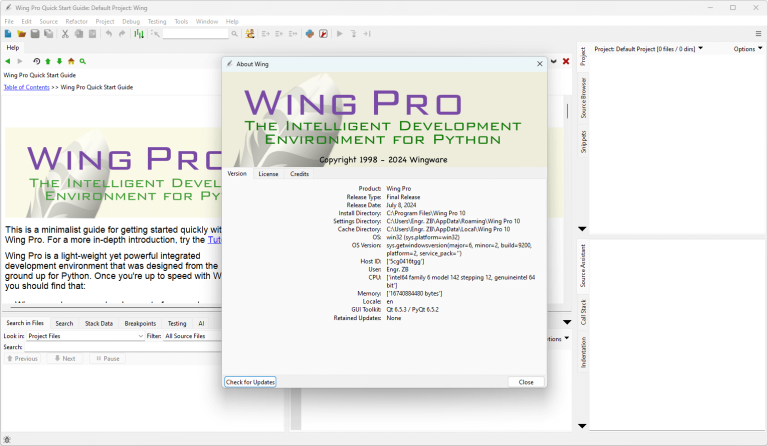The height and width of the screenshot is (446, 768).
Task: Click the green Help search magnifier
Action: 83,61
